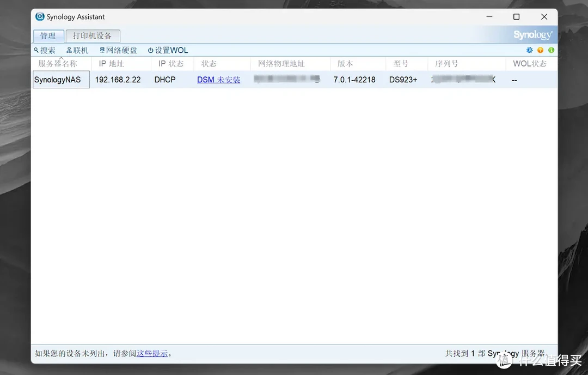The image size is (588, 375).
Task: Open the 网络硬盘 network drive tool
Action: tap(118, 50)
